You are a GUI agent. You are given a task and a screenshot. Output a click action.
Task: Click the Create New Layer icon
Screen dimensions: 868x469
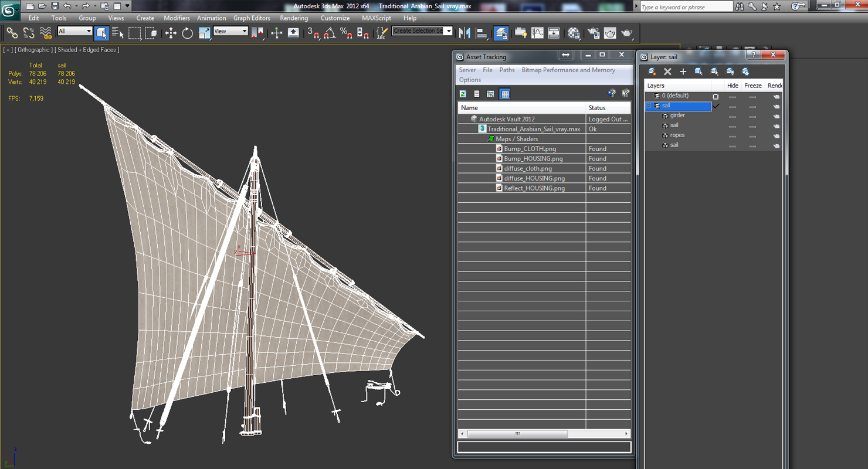tap(652, 72)
